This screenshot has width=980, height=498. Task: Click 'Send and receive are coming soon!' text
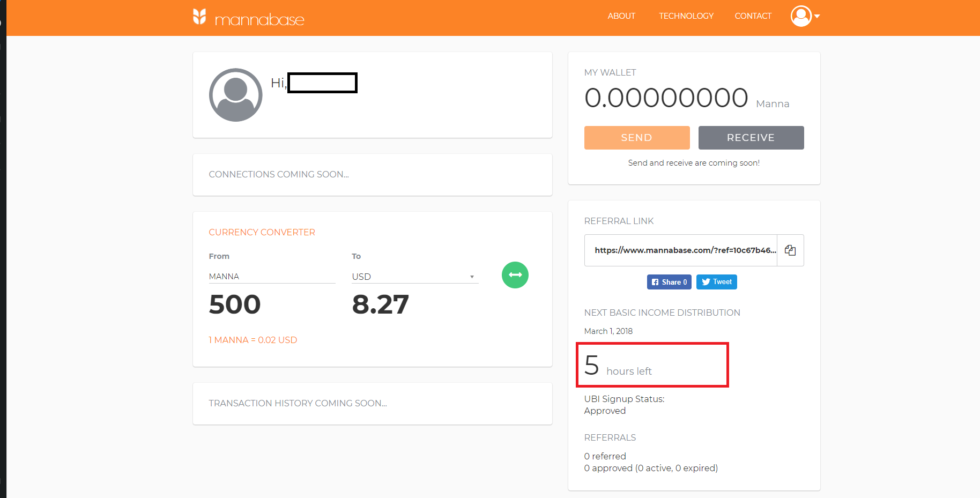pyautogui.click(x=694, y=163)
